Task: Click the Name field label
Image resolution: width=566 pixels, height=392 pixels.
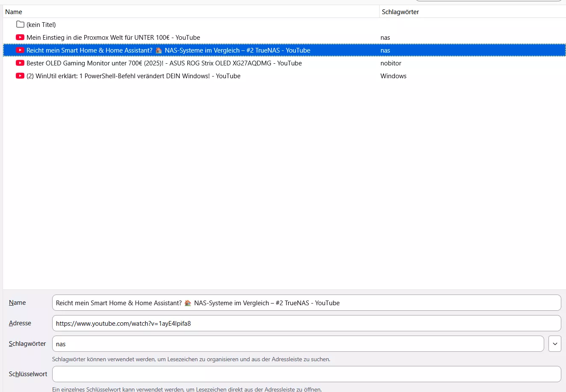Action: tap(17, 303)
